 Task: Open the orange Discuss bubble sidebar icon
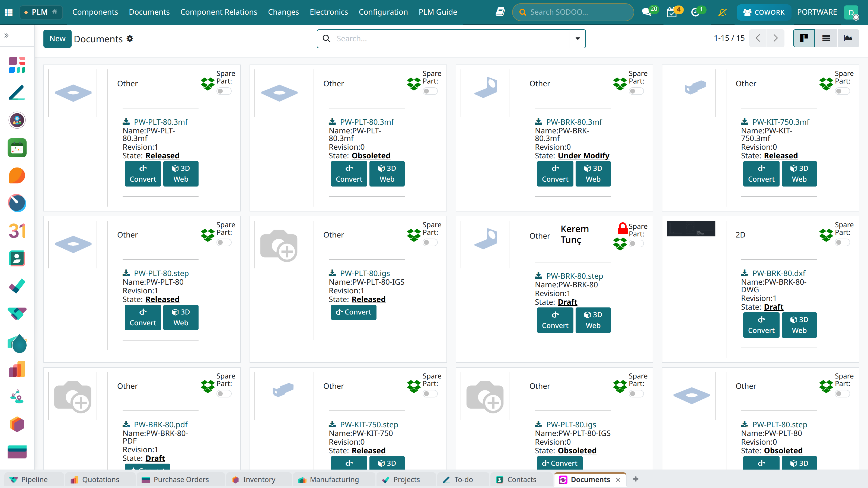[17, 175]
